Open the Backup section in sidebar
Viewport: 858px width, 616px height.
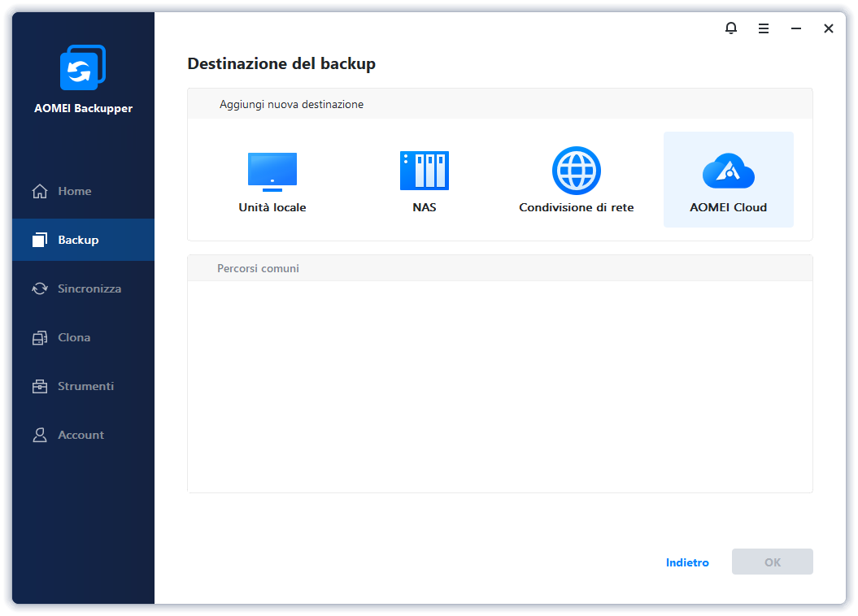coord(78,240)
